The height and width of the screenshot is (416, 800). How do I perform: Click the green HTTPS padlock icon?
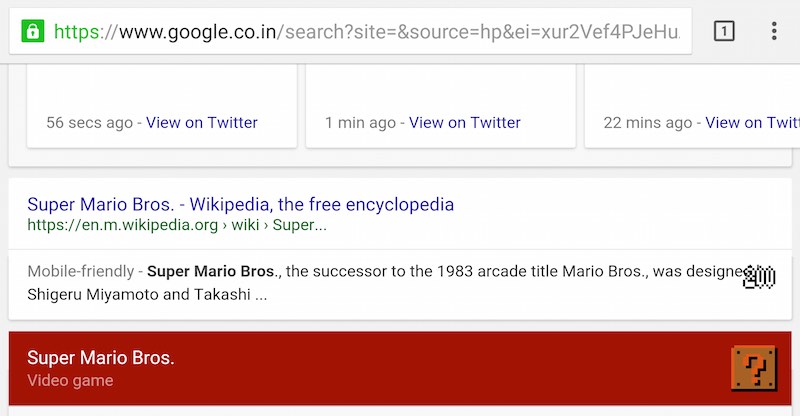(x=33, y=31)
